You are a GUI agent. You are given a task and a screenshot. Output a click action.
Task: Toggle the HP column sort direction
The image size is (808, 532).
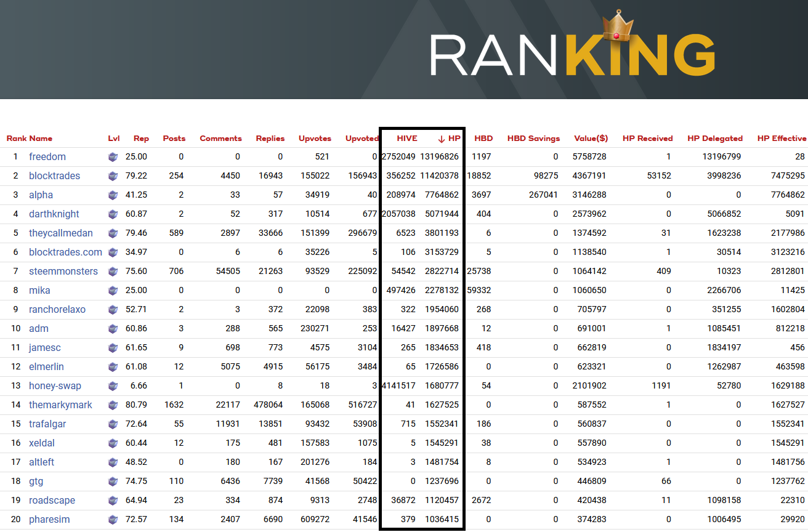pos(449,139)
